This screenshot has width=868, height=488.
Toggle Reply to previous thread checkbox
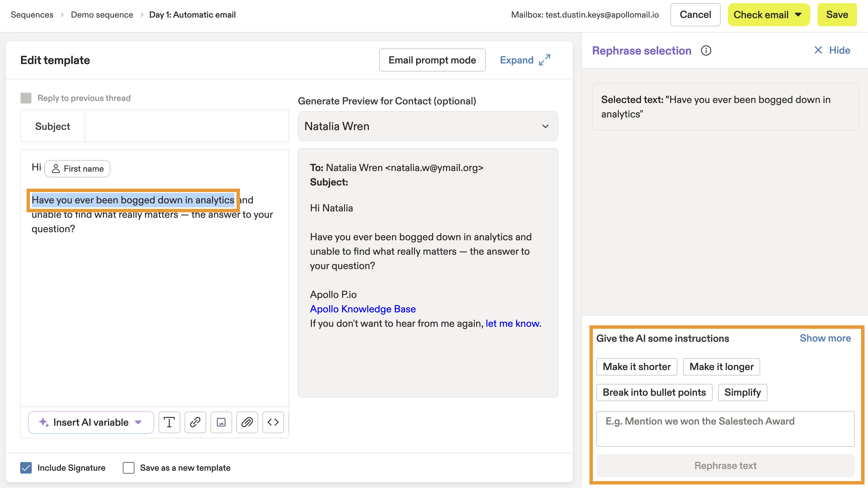coord(26,98)
